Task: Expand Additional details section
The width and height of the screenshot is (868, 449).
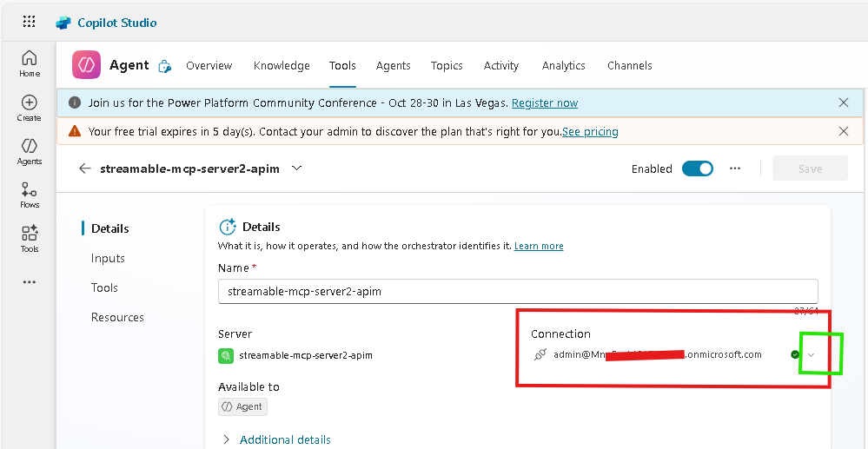Action: [x=275, y=439]
